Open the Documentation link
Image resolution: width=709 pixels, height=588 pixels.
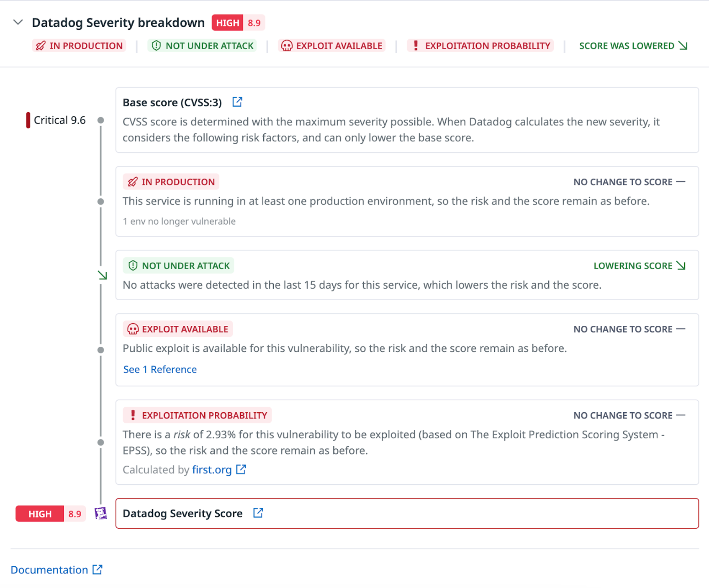coord(49,569)
